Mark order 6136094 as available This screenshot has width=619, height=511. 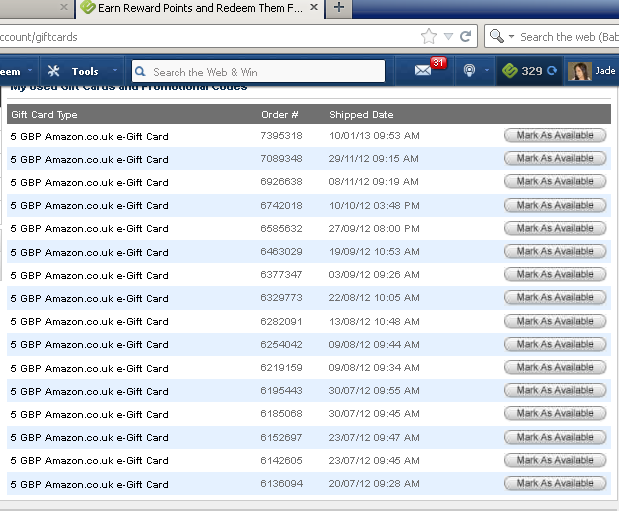[x=555, y=483]
